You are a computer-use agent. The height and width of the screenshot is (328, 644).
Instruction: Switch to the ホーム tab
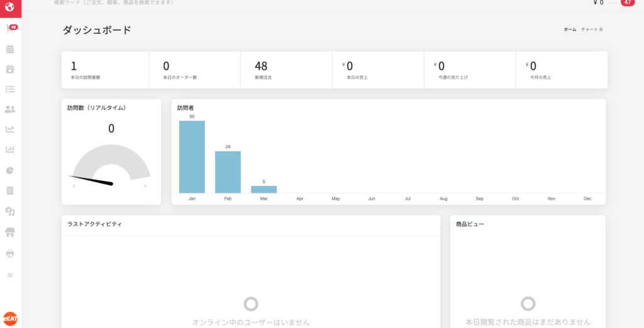570,30
